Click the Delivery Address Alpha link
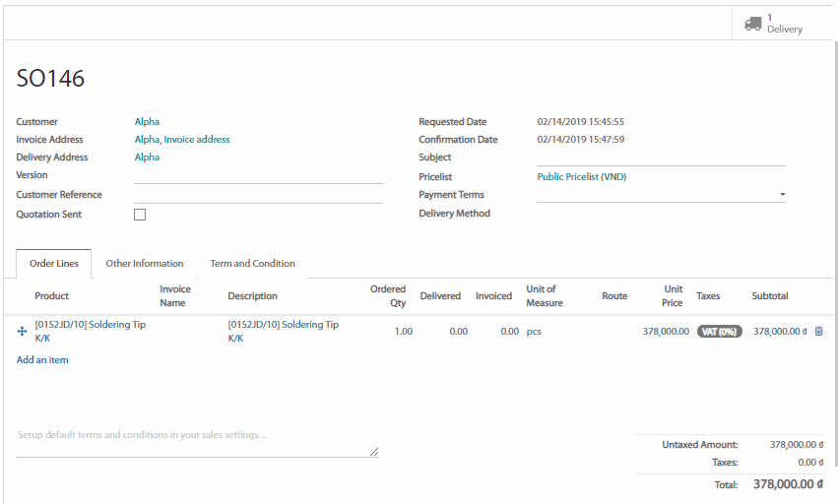This screenshot has height=504, width=838. click(x=147, y=157)
